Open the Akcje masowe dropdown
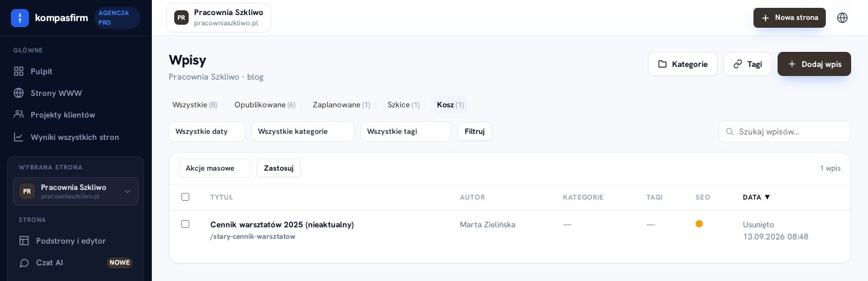 (215, 168)
